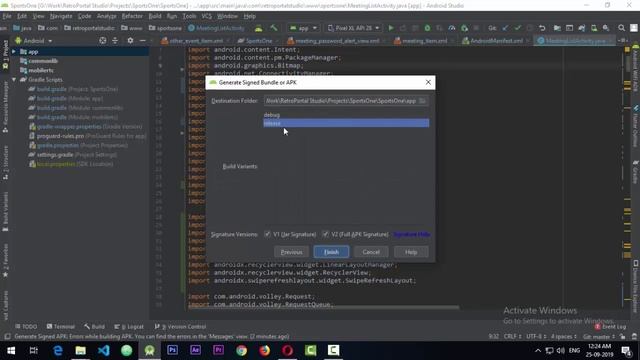Open Premiere Pro from the taskbar
640x360 pixels.
[218, 350]
